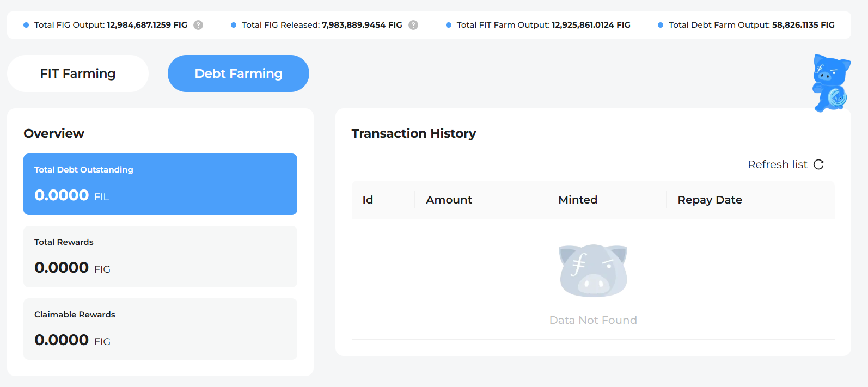Select the Total Rewards card
This screenshot has height=387, width=868.
point(160,256)
